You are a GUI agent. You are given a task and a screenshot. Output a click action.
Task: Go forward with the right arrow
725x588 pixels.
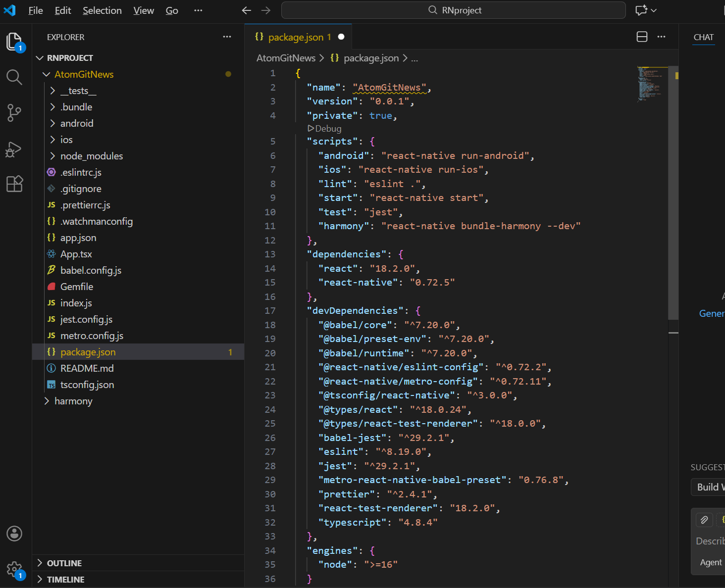(x=266, y=10)
